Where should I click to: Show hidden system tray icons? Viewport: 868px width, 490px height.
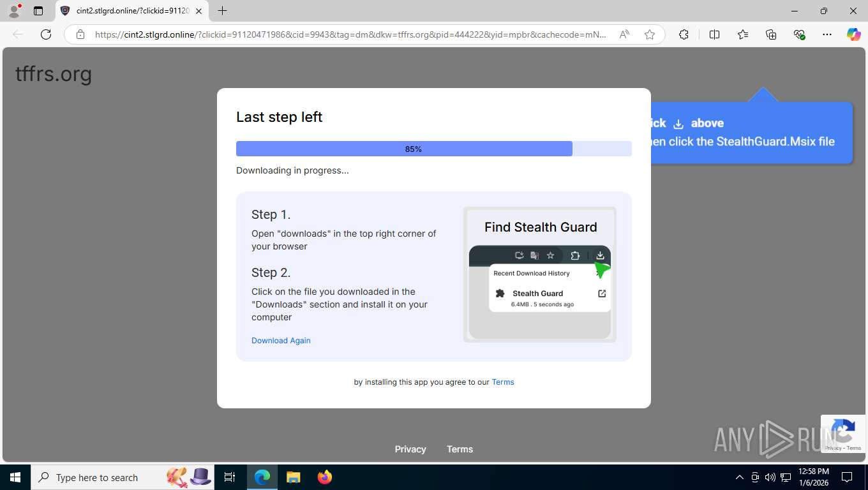click(740, 477)
